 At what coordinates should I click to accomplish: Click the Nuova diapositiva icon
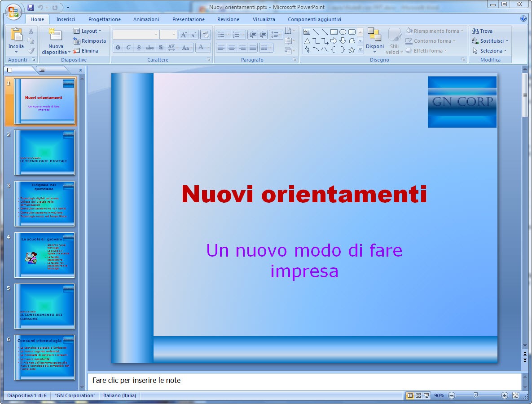pyautogui.click(x=56, y=36)
